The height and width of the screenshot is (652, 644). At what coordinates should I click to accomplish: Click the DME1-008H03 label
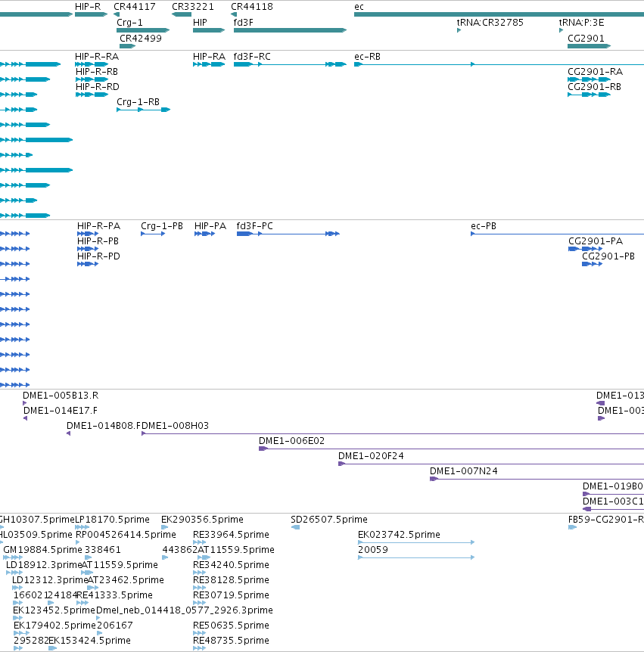coord(175,426)
